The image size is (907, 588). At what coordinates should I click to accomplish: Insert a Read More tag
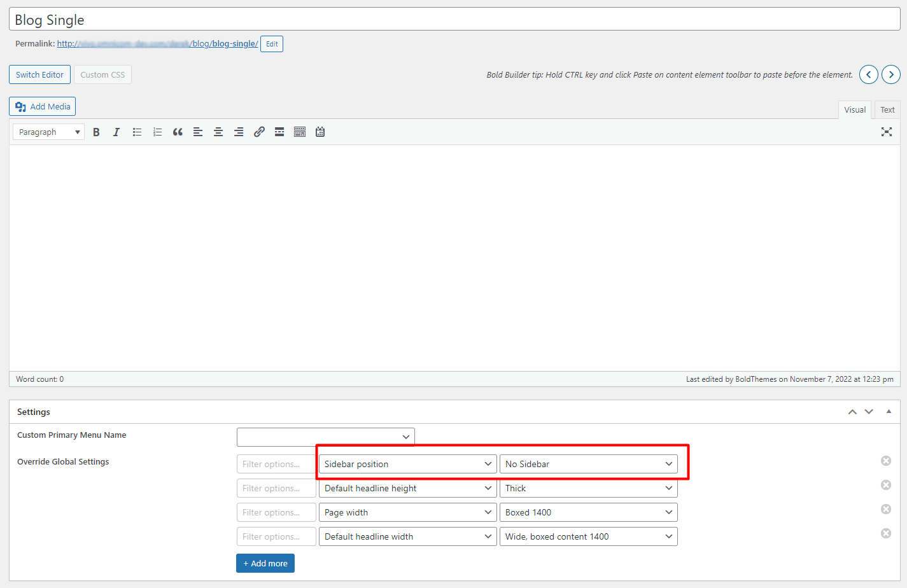[279, 132]
